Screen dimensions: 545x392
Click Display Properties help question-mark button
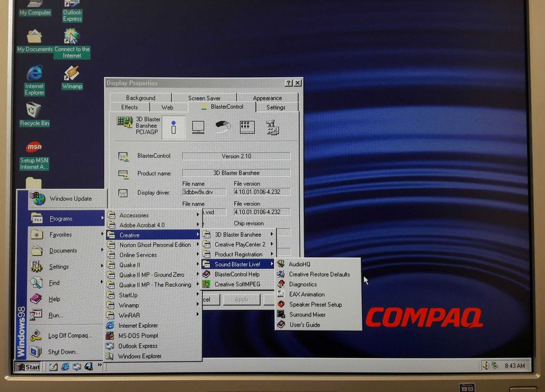coord(289,83)
